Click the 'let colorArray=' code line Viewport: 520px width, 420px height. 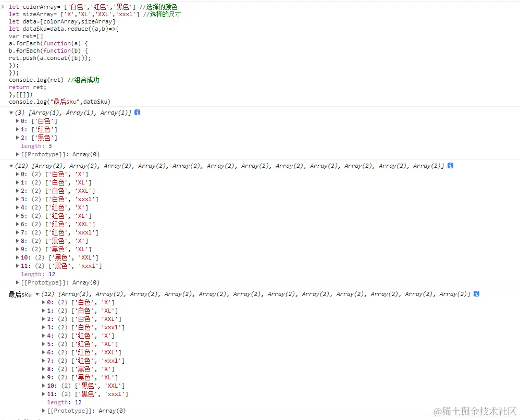tap(93, 7)
